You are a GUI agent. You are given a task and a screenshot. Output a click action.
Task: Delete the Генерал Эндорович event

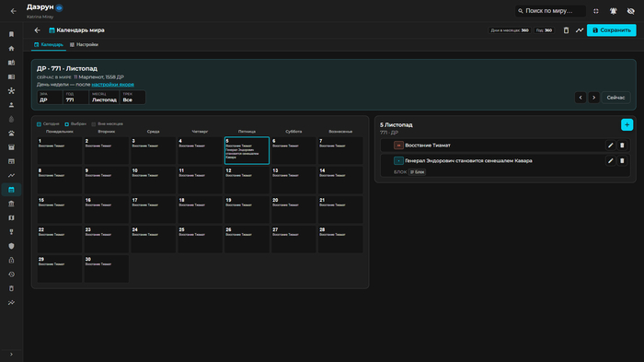click(x=622, y=161)
